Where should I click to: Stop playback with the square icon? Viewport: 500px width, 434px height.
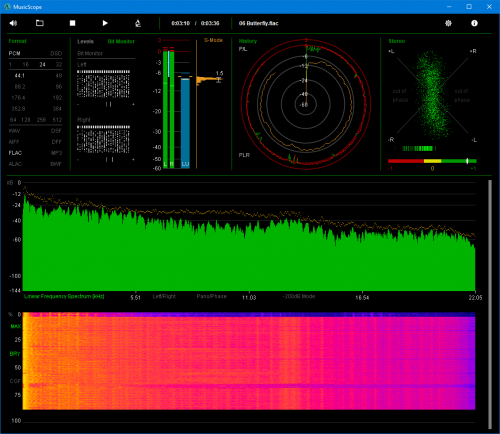click(x=72, y=23)
